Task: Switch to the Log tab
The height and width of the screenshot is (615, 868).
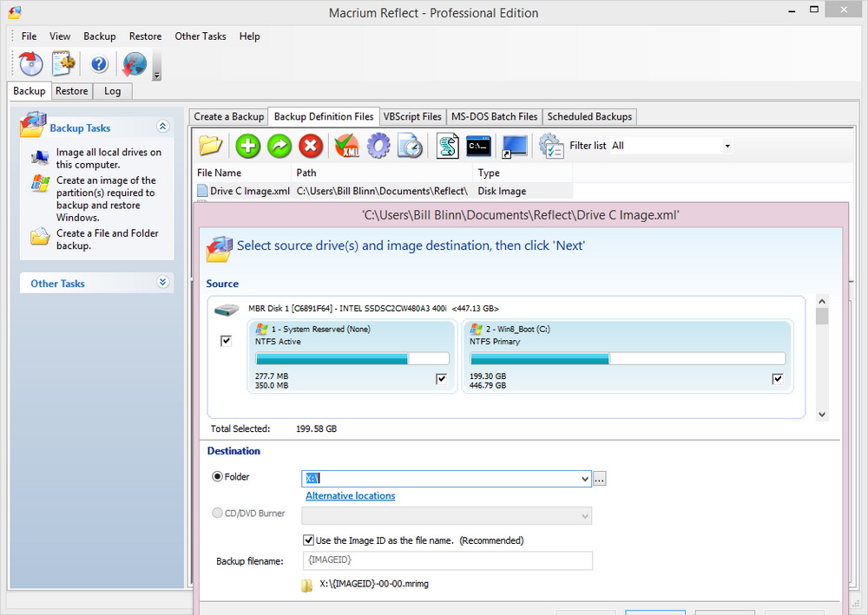Action: tap(112, 91)
